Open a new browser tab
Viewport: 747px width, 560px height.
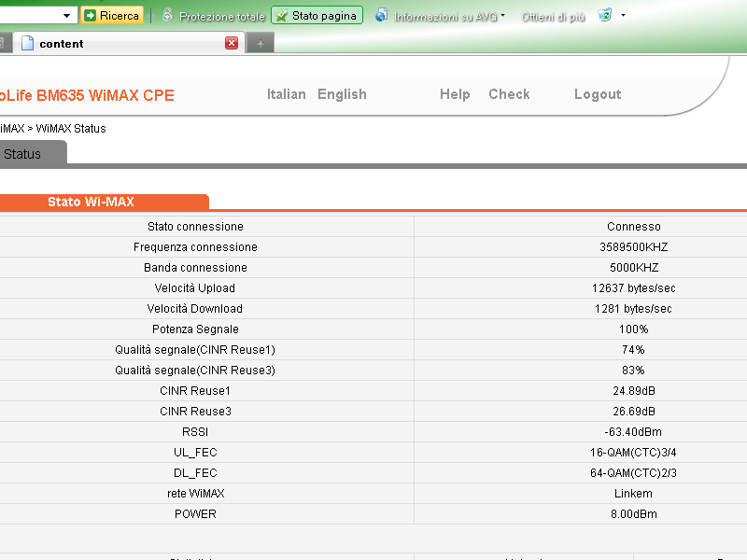click(261, 43)
